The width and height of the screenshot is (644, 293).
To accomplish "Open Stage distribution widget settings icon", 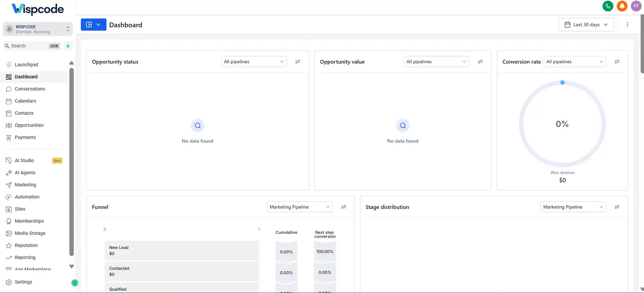I will 617,207.
